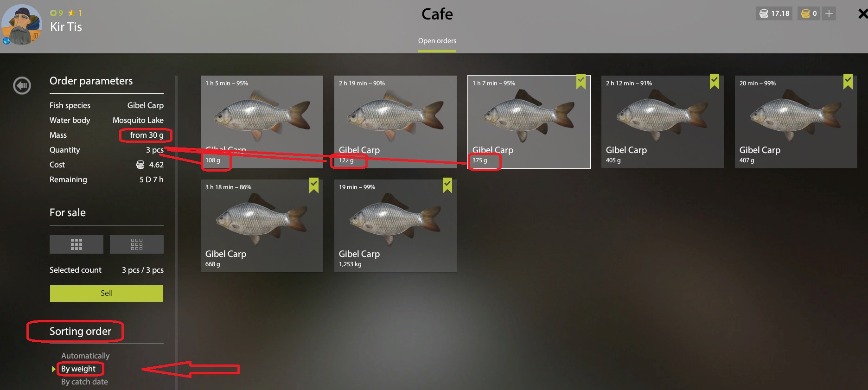Image resolution: width=868 pixels, height=390 pixels.
Task: Select small grid view icon
Action: pyautogui.click(x=137, y=244)
